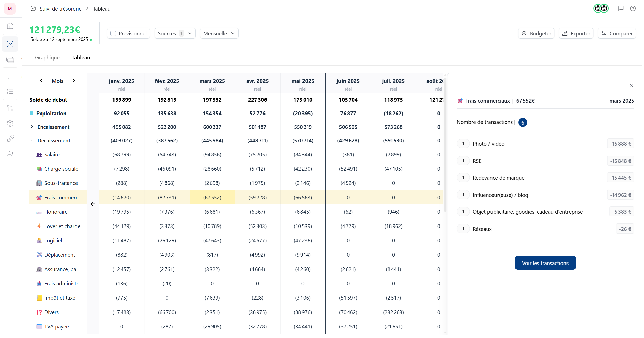Image resolution: width=644 pixels, height=338 pixels.
Task: Open the bar chart sidebar icon
Action: click(10, 77)
